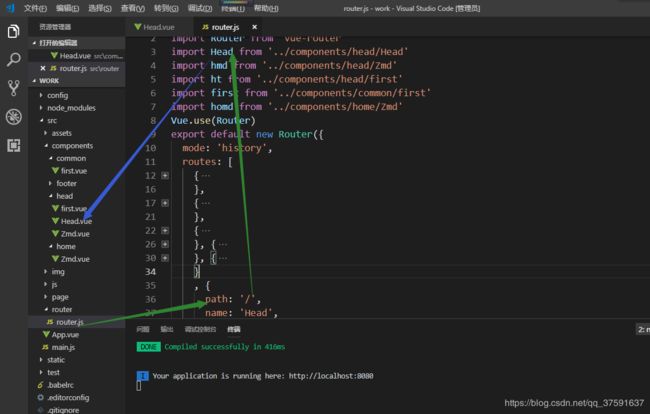The image size is (650, 414).
Task: Open the Explorer view in activity bar
Action: click(x=13, y=31)
